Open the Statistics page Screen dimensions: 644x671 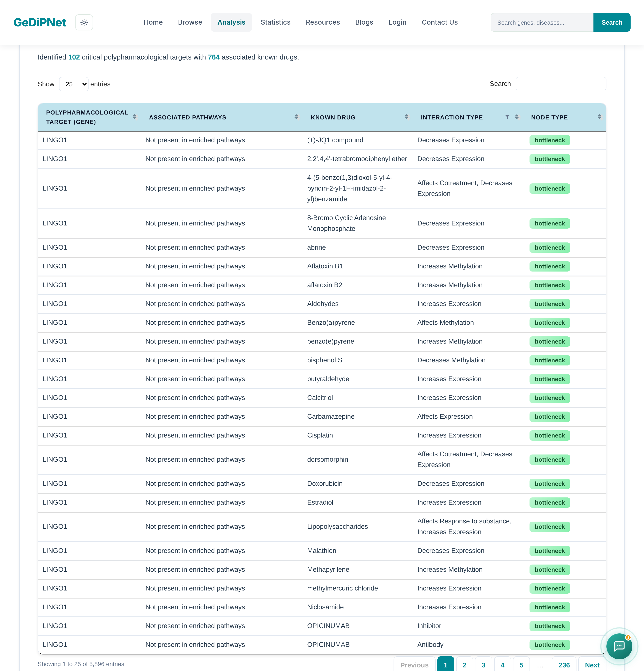pyautogui.click(x=275, y=22)
